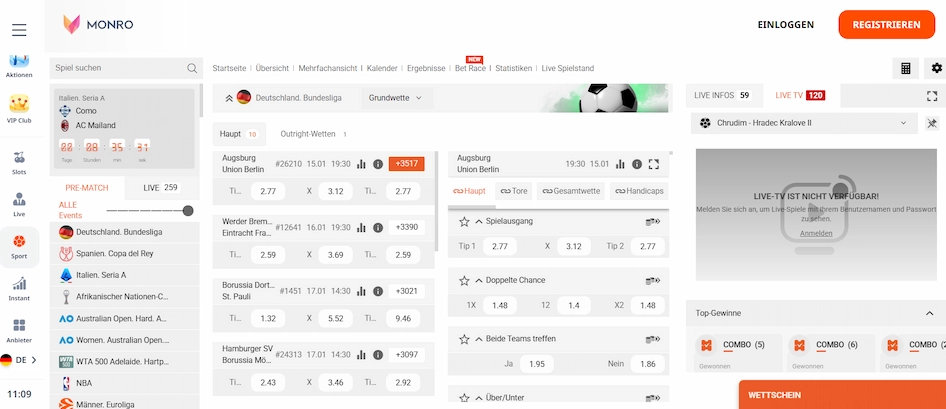This screenshot has height=409, width=946.
Task: Pick Ja 1.95 for Beide Teams treffen
Action: [536, 364]
